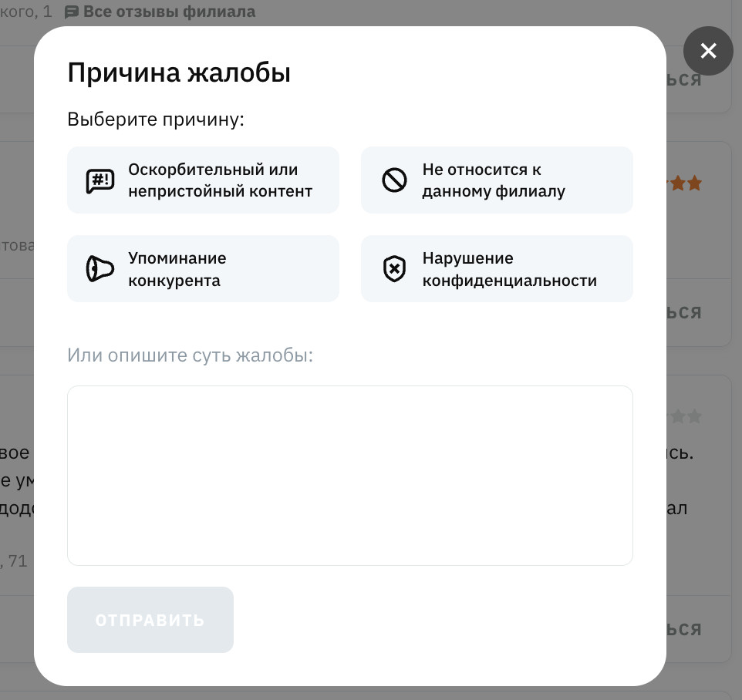The height and width of the screenshot is (700, 742).
Task: Click the prohibition circle icon
Action: tap(394, 181)
